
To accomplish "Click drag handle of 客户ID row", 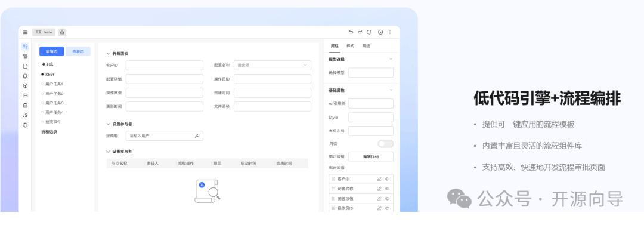I will tap(333, 179).
